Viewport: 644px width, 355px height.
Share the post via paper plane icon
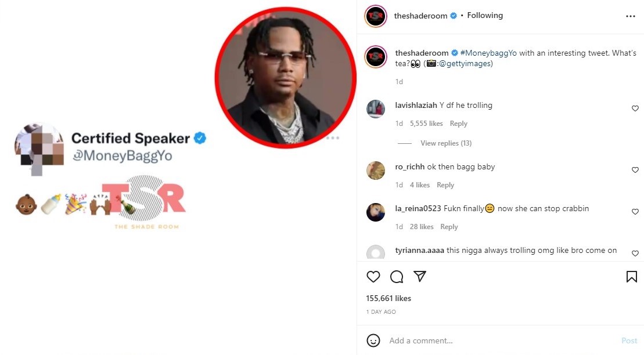click(x=420, y=276)
